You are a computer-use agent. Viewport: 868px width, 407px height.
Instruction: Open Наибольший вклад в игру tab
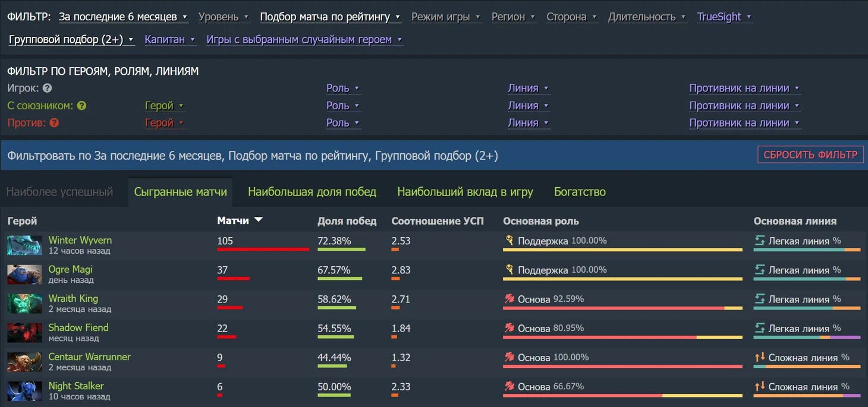tap(465, 192)
